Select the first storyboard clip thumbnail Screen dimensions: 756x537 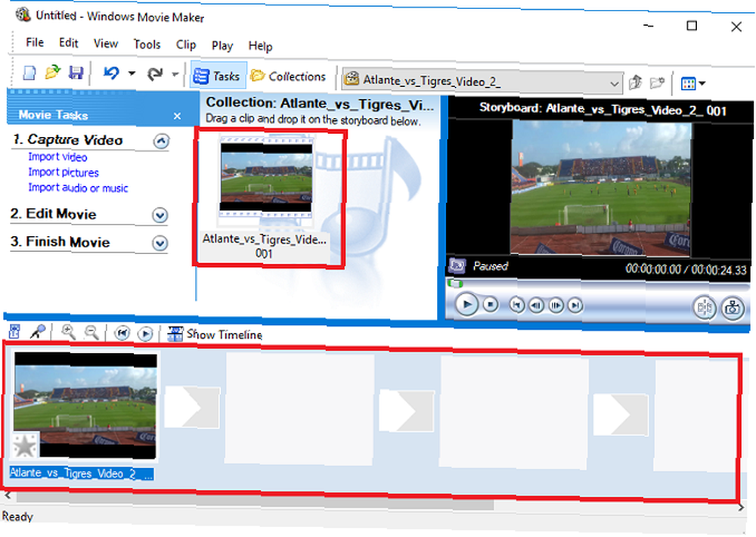coord(85,405)
